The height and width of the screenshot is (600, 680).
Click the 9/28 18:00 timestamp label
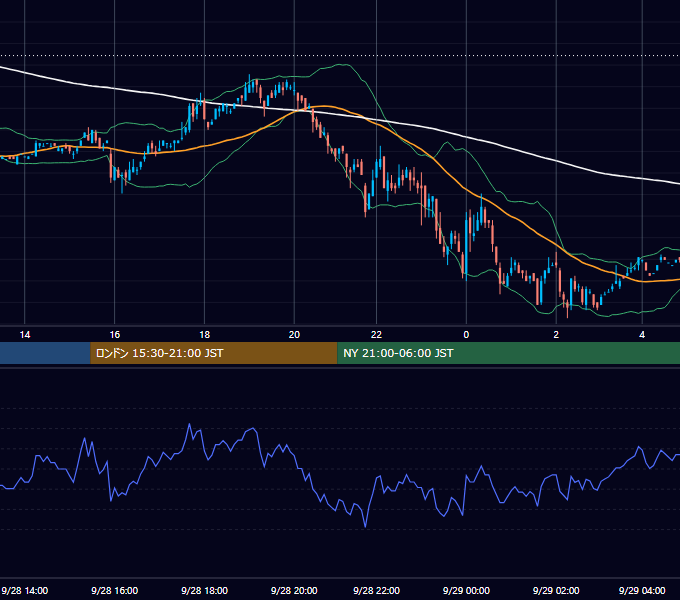click(204, 590)
